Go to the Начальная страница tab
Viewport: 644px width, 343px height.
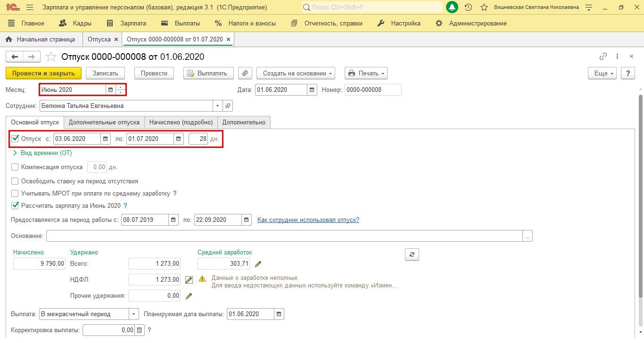point(41,39)
